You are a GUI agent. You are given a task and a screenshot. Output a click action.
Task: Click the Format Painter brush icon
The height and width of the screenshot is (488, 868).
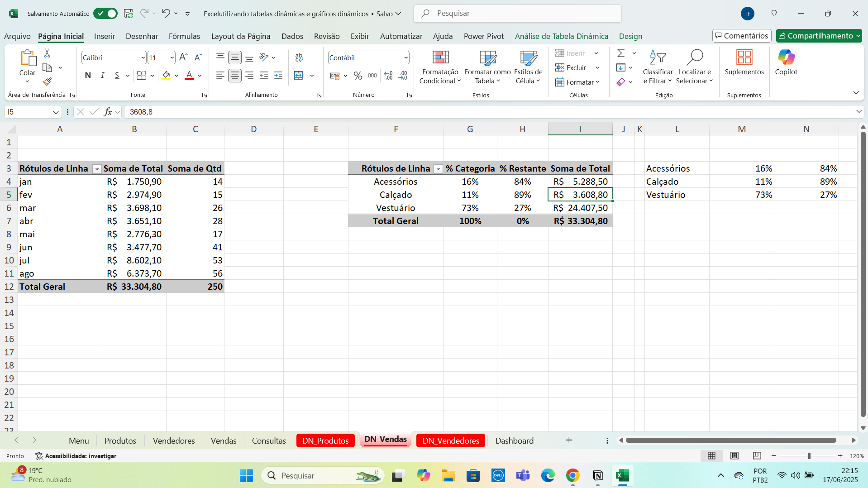pyautogui.click(x=47, y=81)
